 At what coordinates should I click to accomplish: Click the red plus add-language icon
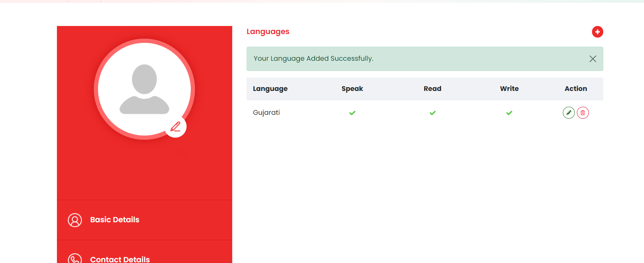597,32
